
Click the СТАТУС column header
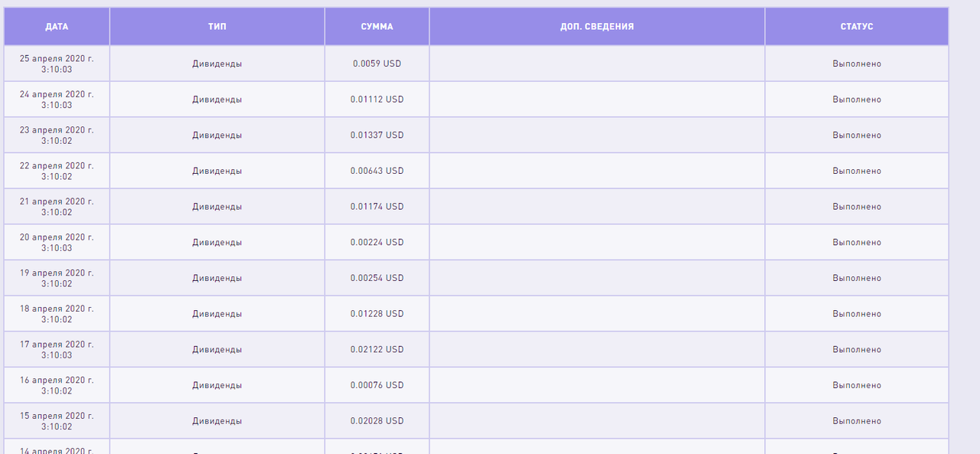click(856, 27)
